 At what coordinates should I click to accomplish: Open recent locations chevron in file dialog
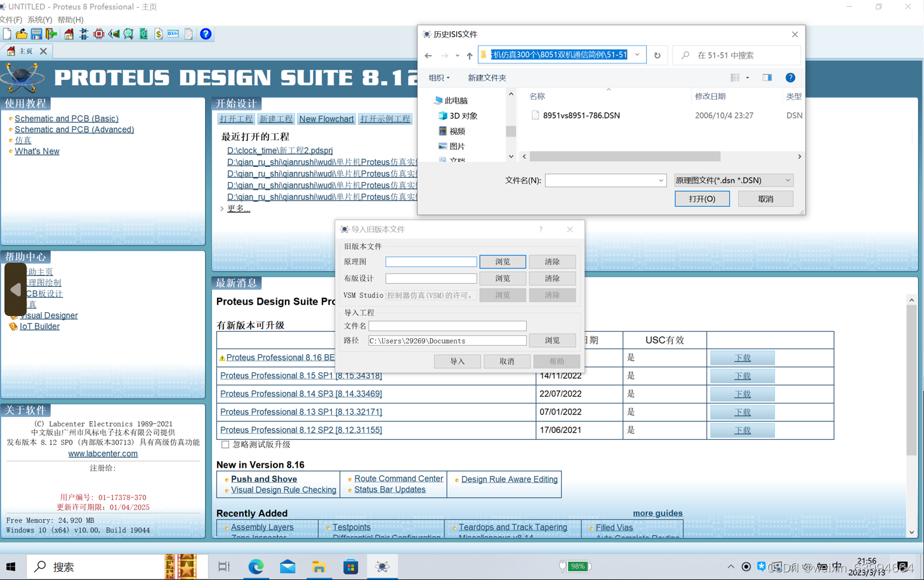coord(458,56)
